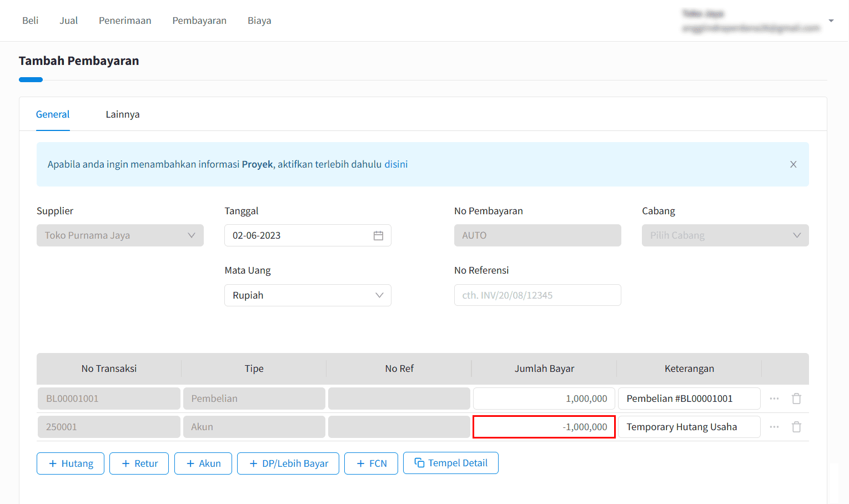Image resolution: width=849 pixels, height=504 pixels.
Task: Delete the BL00001001 payment row
Action: pos(796,399)
